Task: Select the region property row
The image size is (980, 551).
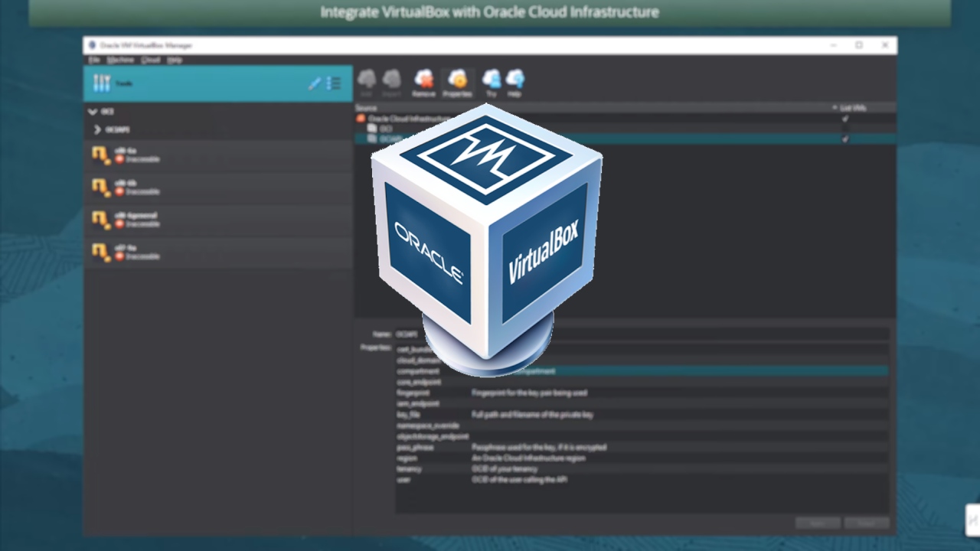Action: (642, 458)
